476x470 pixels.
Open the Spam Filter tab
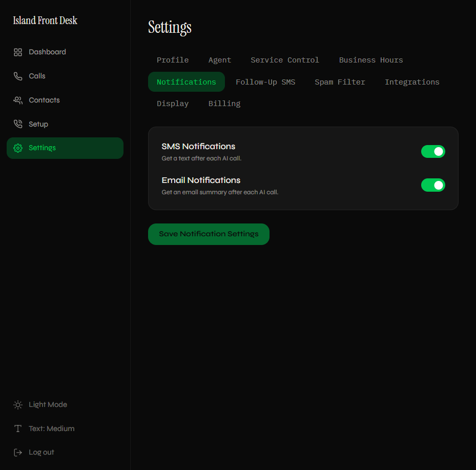340,82
